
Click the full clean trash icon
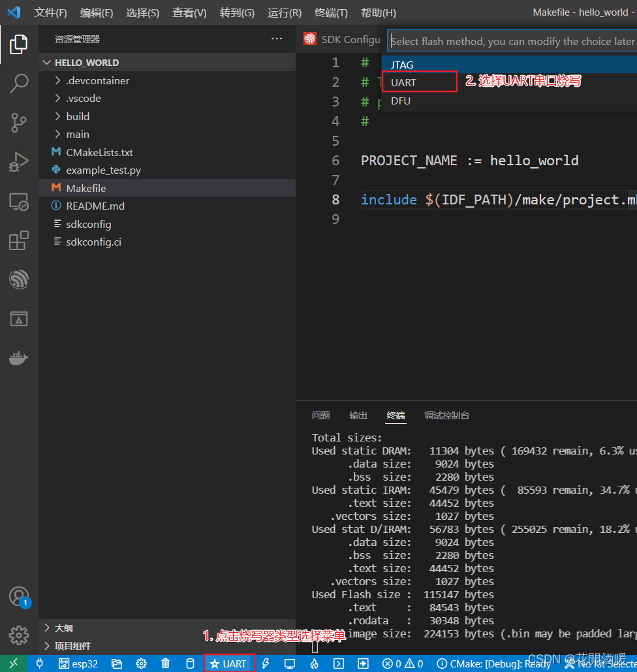coord(165,664)
